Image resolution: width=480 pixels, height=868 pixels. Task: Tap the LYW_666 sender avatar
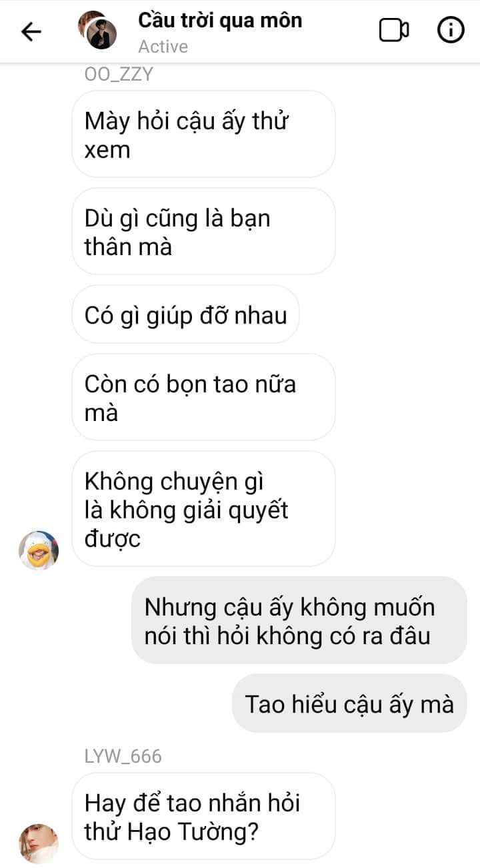coord(39,843)
